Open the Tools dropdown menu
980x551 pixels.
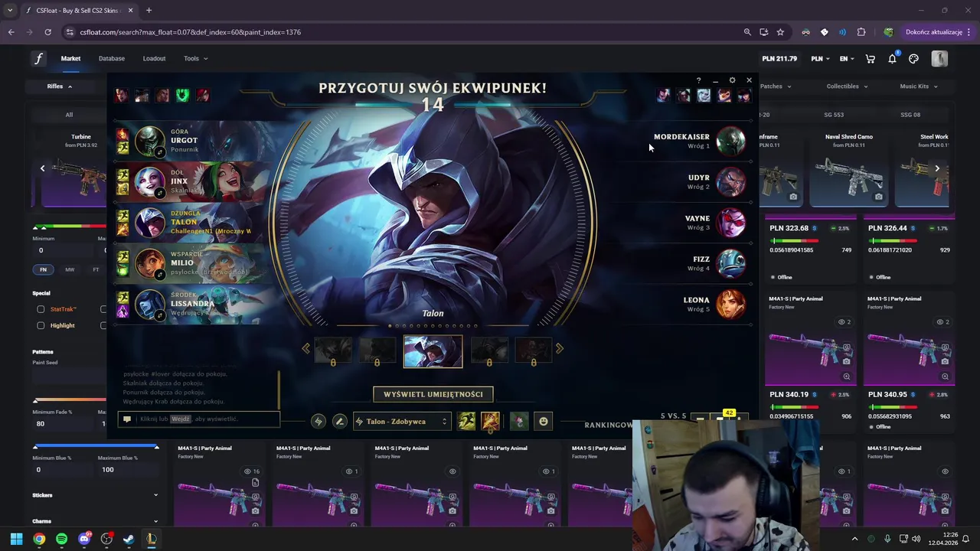click(x=195, y=59)
